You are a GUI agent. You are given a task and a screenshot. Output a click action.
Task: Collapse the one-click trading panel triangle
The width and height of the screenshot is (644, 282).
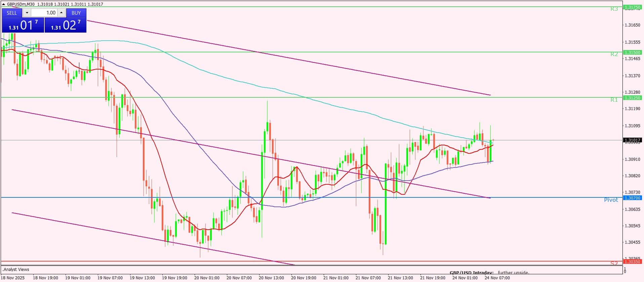pos(4,4)
